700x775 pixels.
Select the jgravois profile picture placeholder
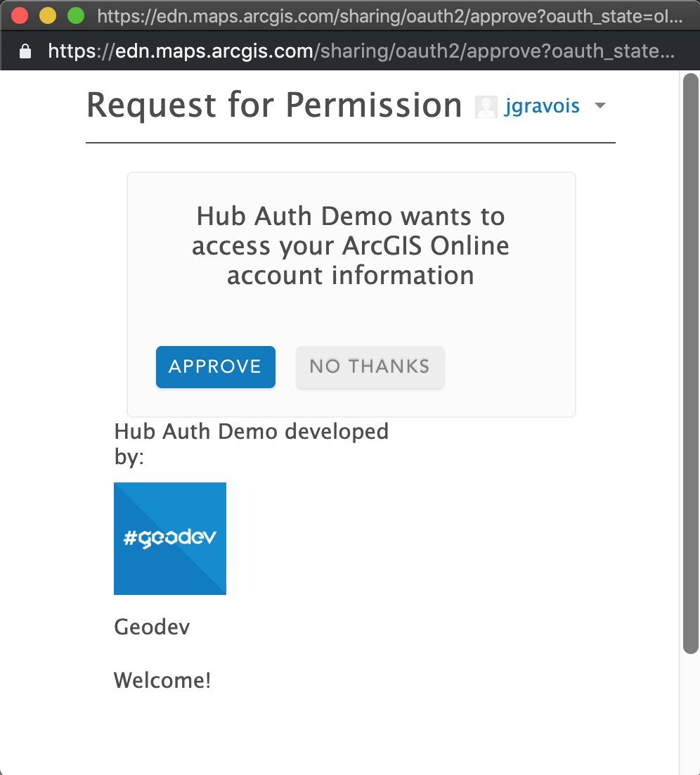click(486, 106)
